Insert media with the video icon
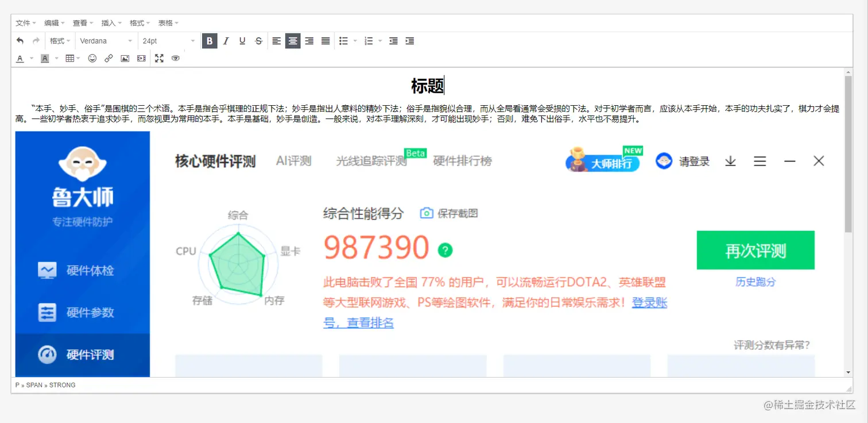 pyautogui.click(x=141, y=58)
